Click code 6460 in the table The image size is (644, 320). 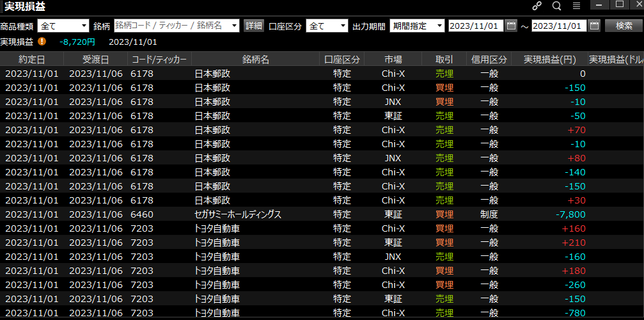pos(142,214)
